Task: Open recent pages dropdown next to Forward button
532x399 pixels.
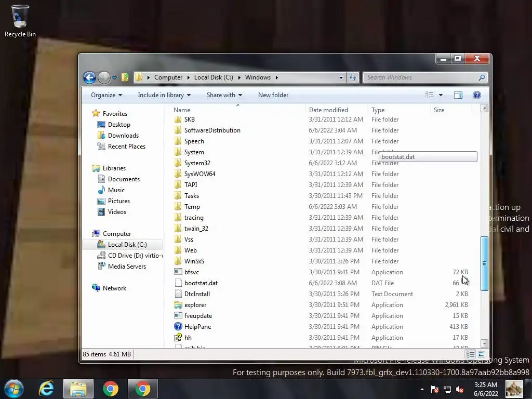Action: point(115,78)
